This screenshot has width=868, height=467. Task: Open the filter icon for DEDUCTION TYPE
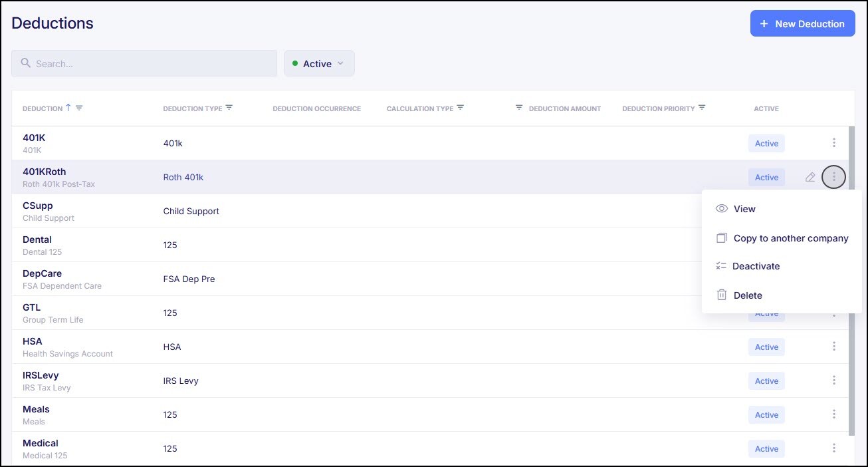click(229, 106)
